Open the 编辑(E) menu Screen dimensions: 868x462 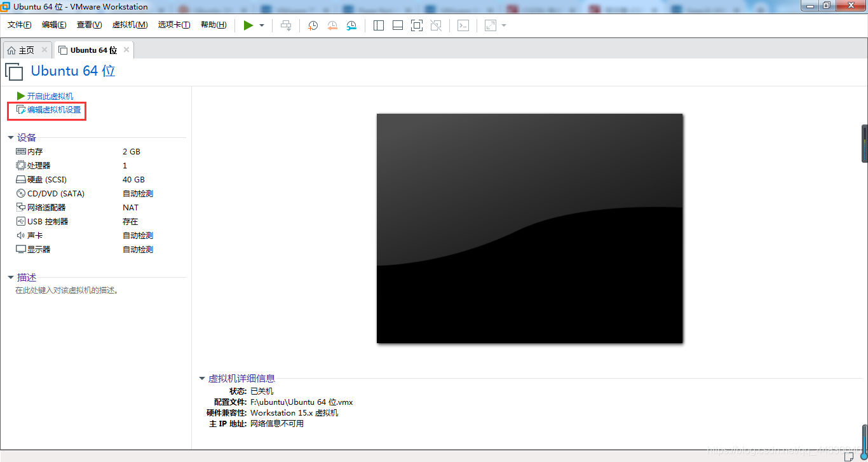(x=54, y=25)
